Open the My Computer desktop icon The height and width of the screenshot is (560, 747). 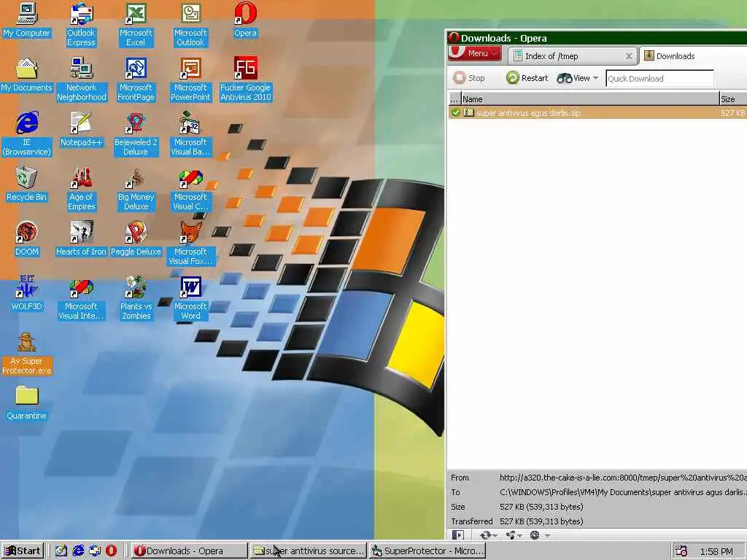coord(27,20)
